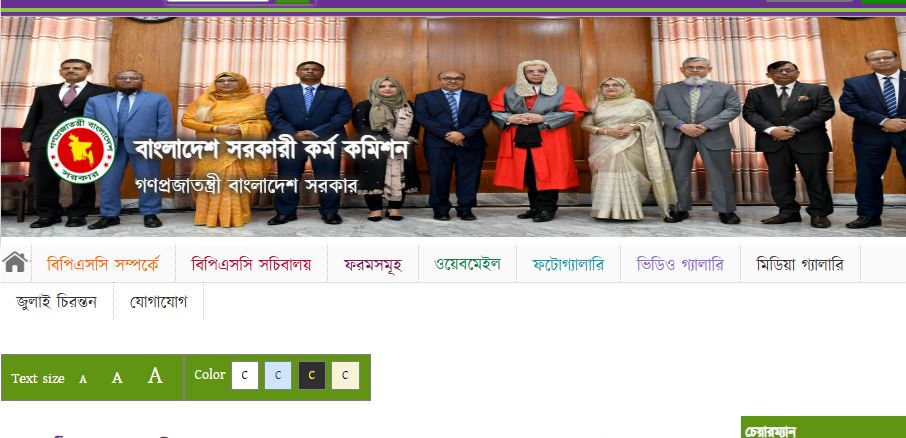906x438 pixels.
Task: Open the ফটোগ্যালারি menu item
Action: click(x=568, y=264)
